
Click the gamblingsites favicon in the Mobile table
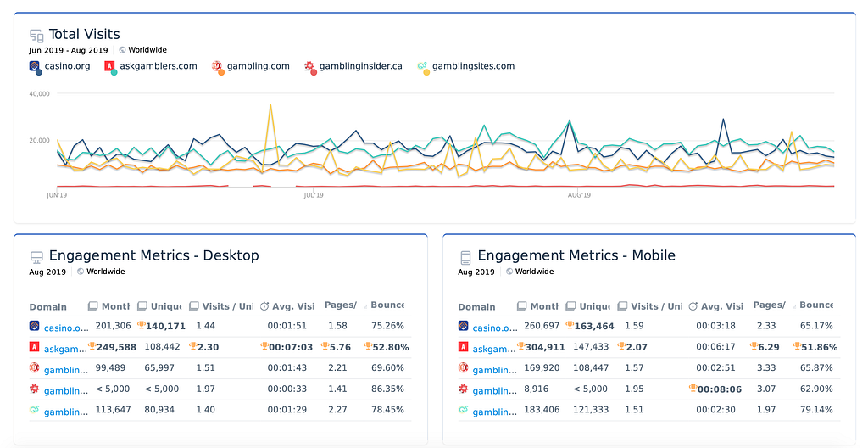(464, 410)
